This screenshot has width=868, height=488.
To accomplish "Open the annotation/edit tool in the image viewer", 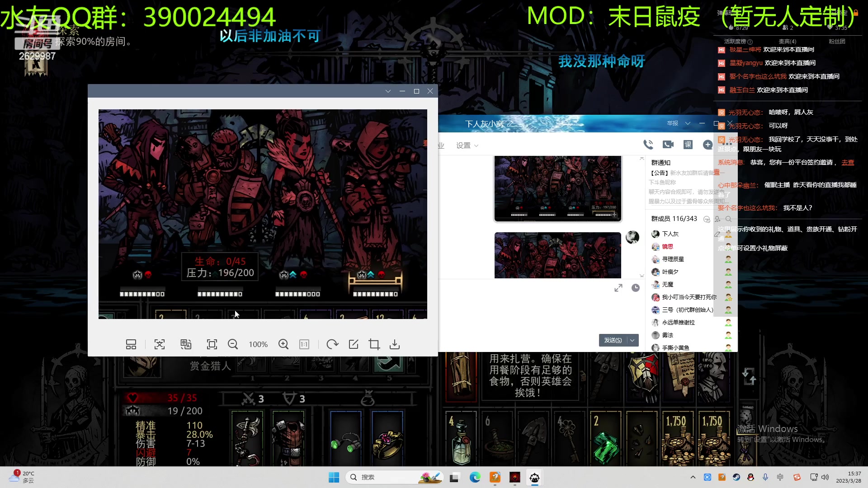I will coord(353,344).
